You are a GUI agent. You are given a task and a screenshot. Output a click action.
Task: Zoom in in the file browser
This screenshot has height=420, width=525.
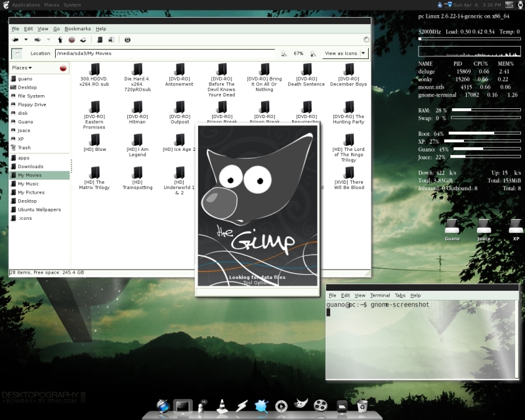pyautogui.click(x=313, y=54)
